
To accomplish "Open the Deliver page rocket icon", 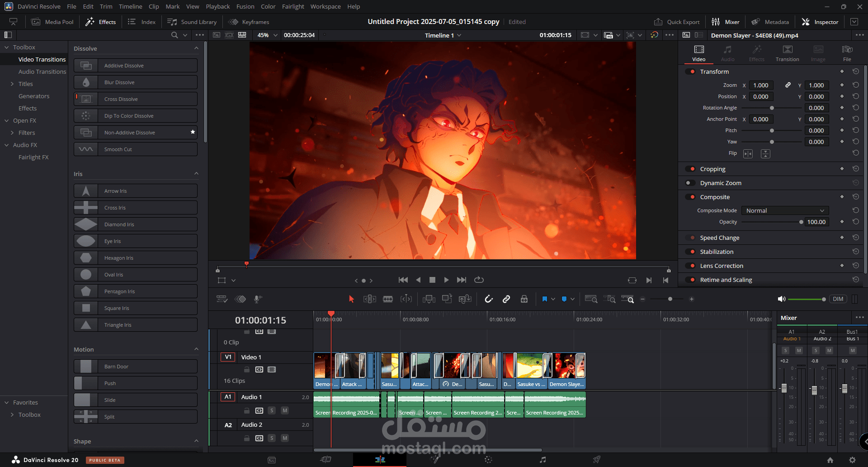I will (597, 460).
